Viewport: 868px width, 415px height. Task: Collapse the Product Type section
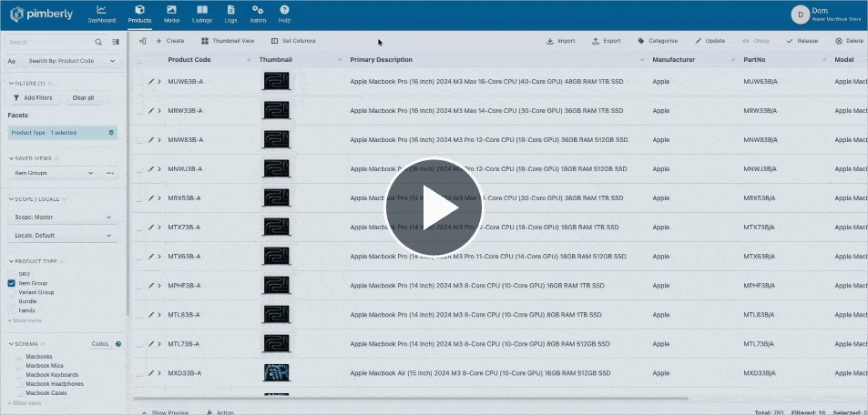(x=11, y=261)
